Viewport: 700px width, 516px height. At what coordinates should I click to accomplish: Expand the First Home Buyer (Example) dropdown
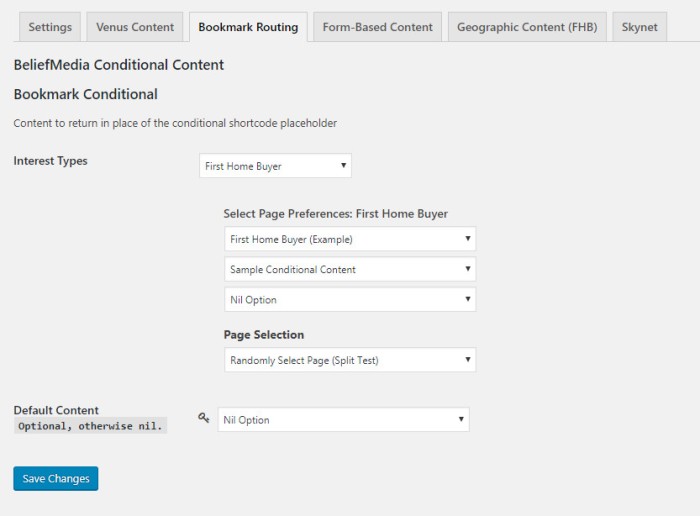350,239
